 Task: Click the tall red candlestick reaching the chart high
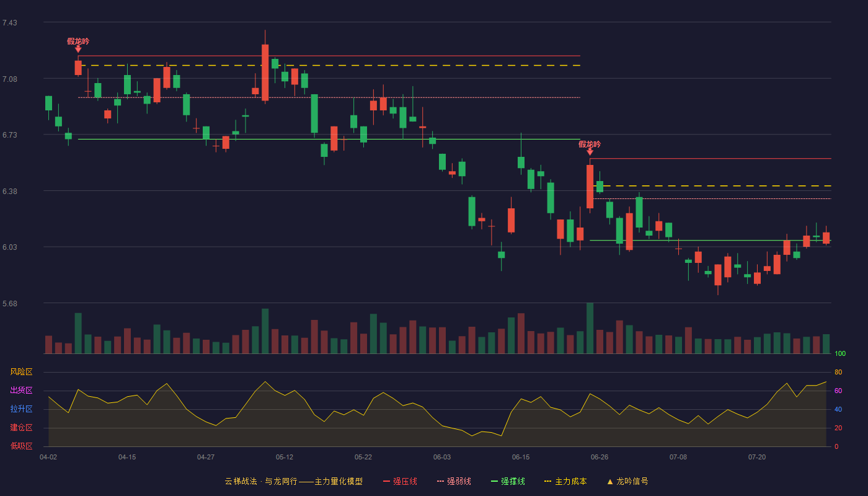[x=265, y=73]
